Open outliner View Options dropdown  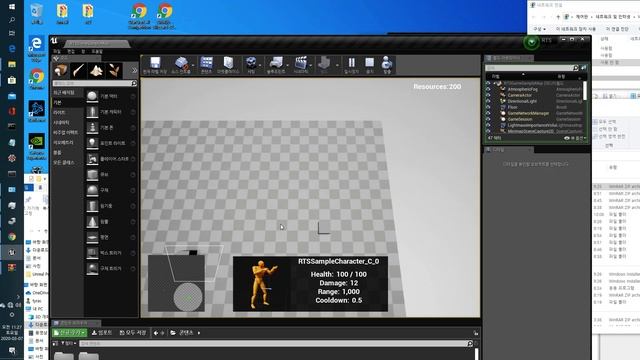(x=575, y=138)
